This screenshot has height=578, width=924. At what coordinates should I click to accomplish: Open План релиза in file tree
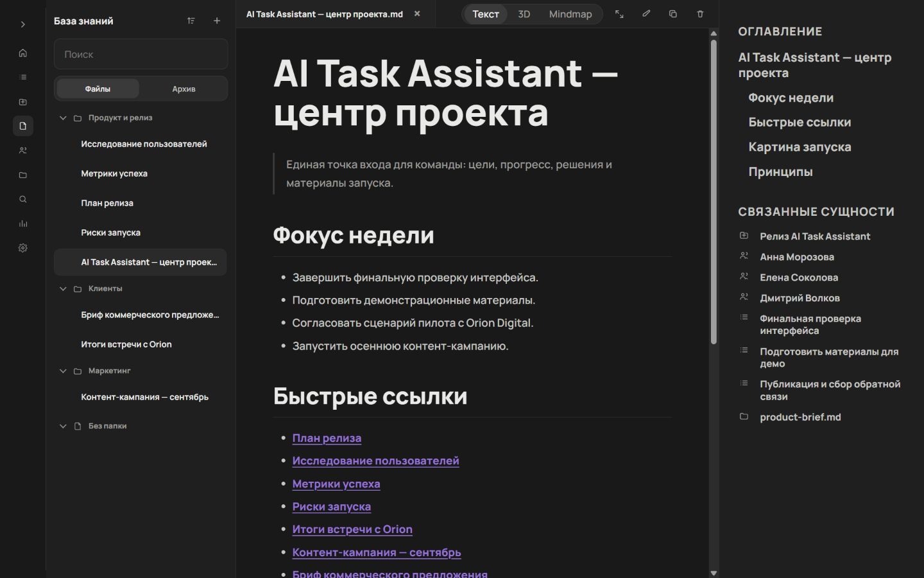[x=107, y=203]
